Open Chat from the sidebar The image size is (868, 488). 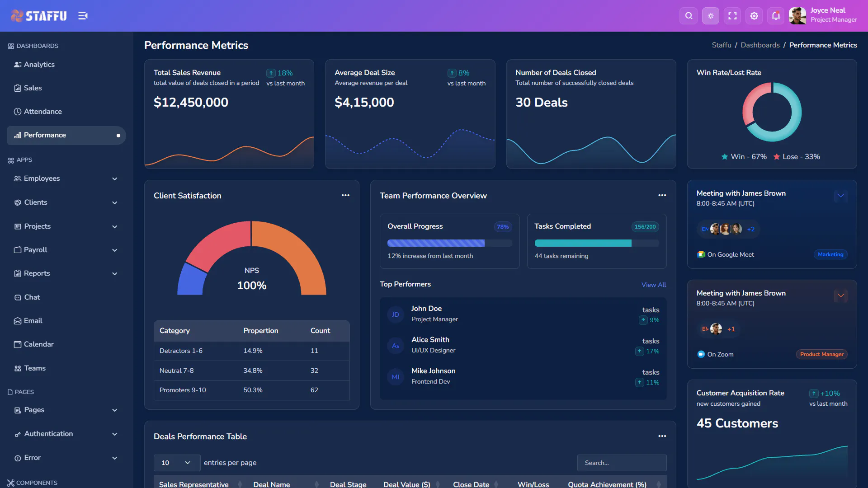(32, 297)
